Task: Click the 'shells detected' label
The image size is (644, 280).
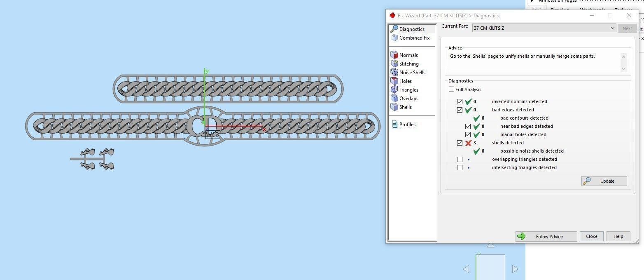Action: point(508,143)
